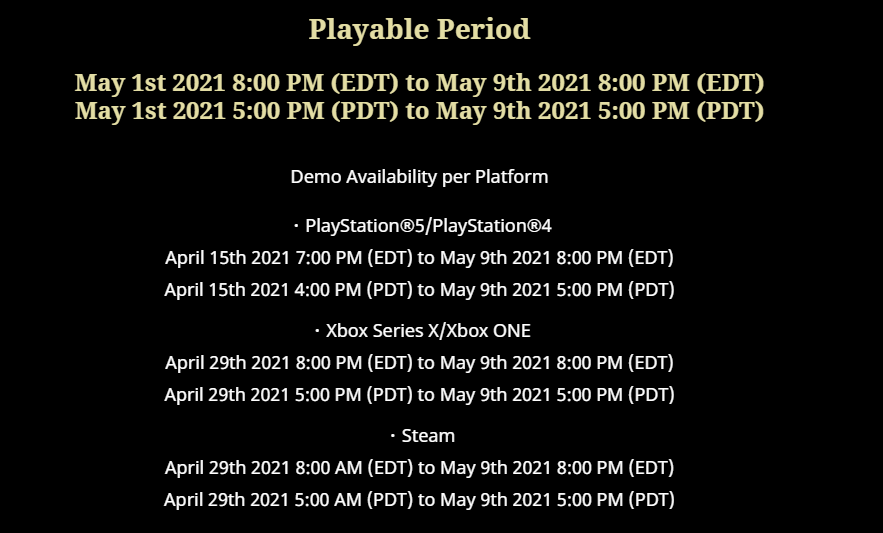This screenshot has height=533, width=883.
Task: Select the PlayStation®5/PlayStation®4 platform label
Action: tap(428, 225)
